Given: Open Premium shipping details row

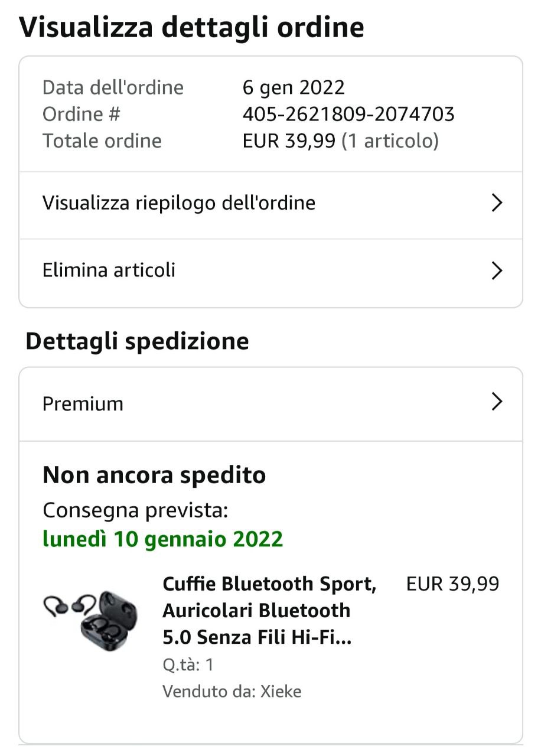Looking at the screenshot, I should [83, 404].
